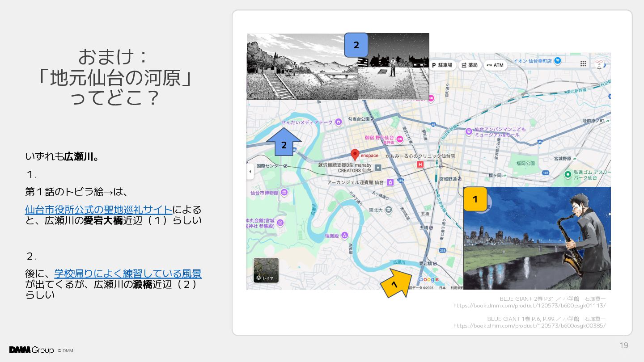
Task: Click the b600psgk01113 DMM book URL
Action: coord(529,306)
